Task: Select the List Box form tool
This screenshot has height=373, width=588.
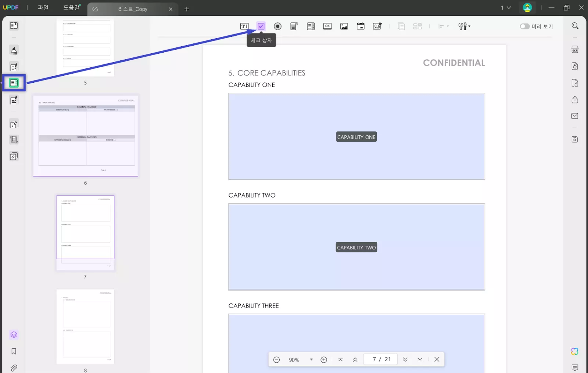Action: tap(311, 26)
